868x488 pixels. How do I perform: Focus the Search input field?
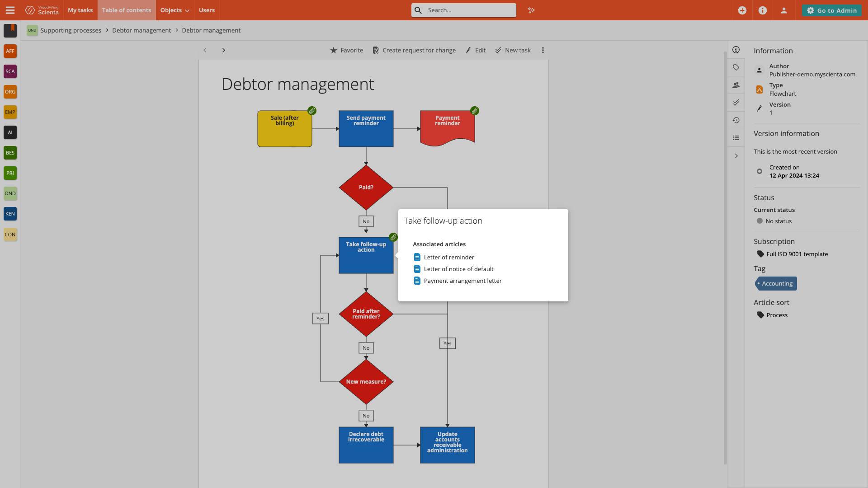coord(464,10)
